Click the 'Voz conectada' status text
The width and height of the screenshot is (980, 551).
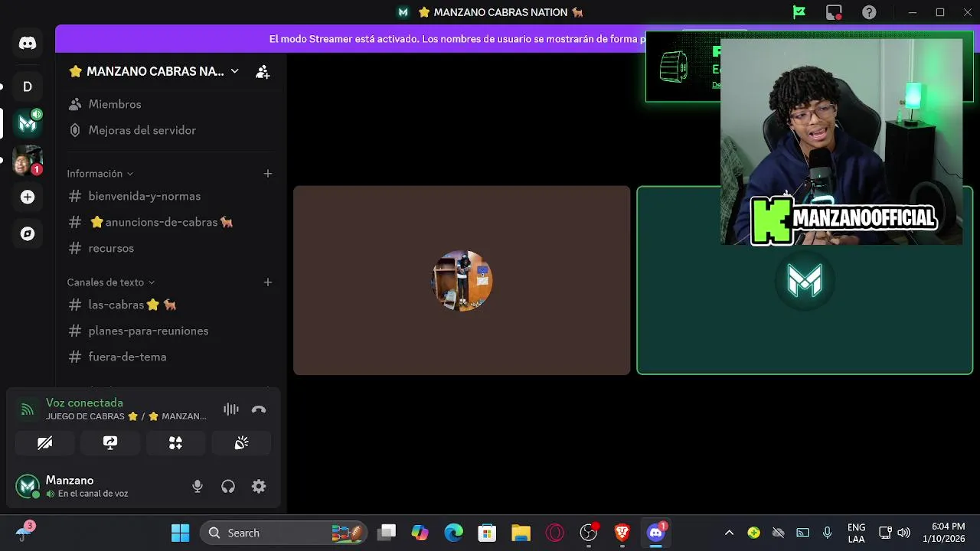(x=84, y=403)
